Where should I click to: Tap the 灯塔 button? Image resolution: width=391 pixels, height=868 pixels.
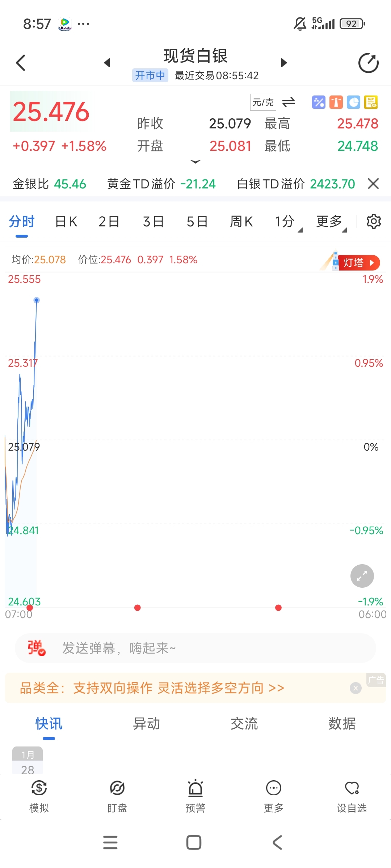click(x=358, y=263)
